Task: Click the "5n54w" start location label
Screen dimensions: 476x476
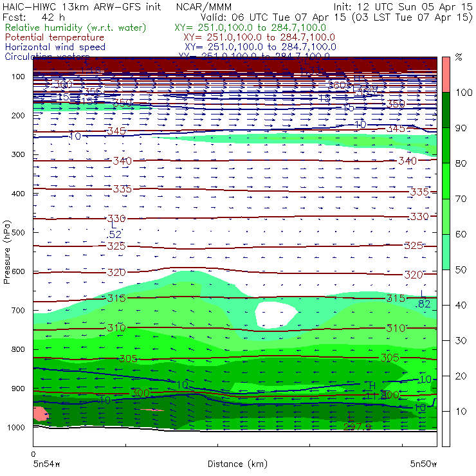Action: coord(46,464)
